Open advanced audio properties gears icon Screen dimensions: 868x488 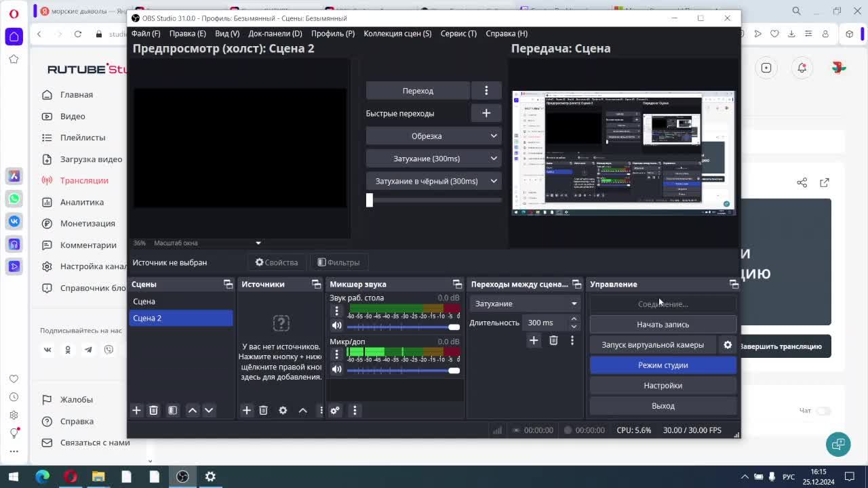pos(334,410)
